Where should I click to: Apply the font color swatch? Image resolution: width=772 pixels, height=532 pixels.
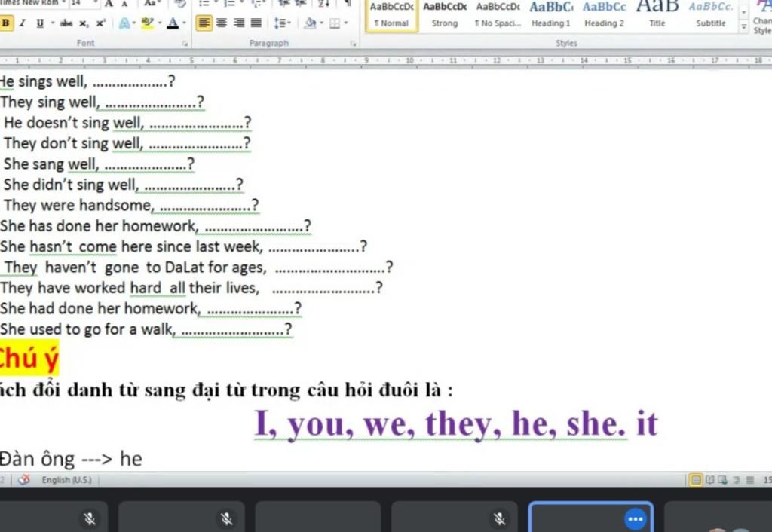pos(173,23)
